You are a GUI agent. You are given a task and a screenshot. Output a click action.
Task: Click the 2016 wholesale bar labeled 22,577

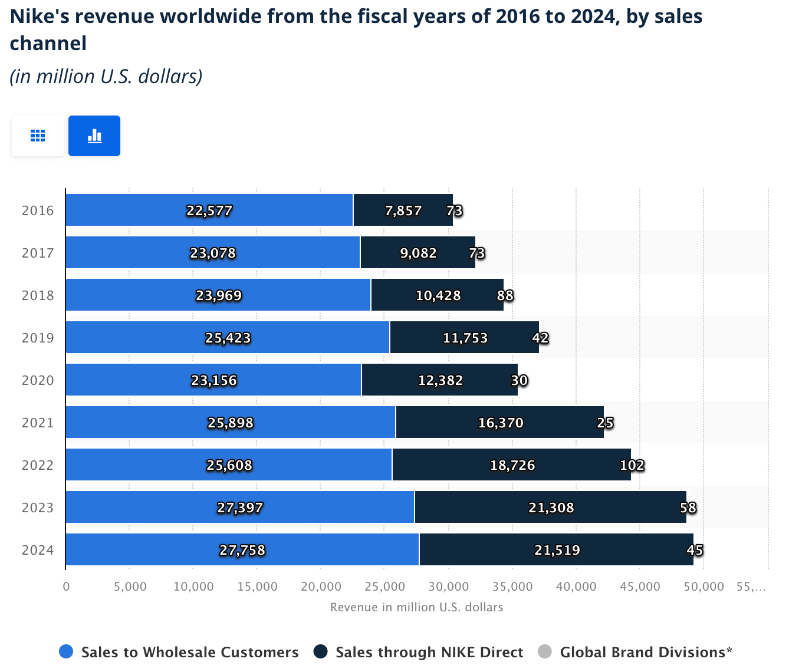point(209,210)
